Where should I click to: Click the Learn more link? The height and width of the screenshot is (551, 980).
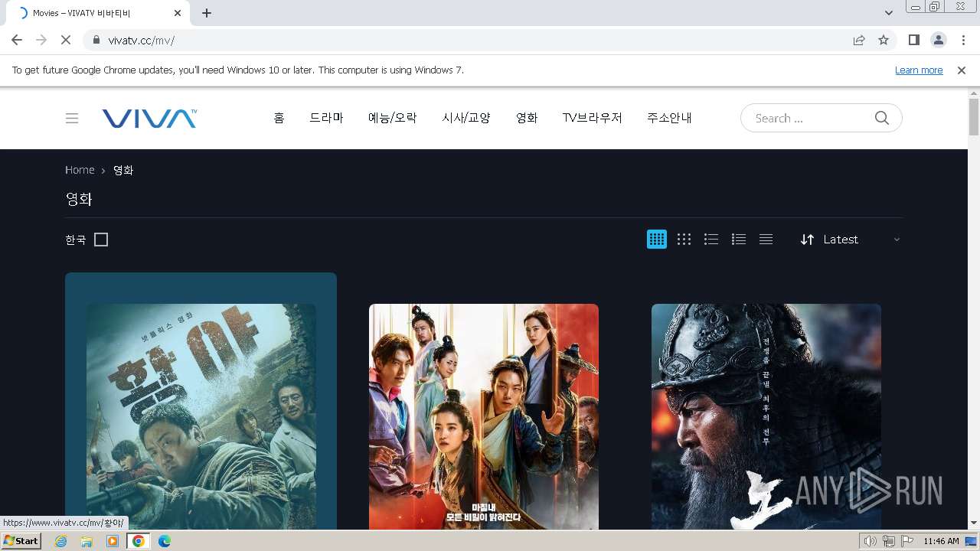click(919, 70)
